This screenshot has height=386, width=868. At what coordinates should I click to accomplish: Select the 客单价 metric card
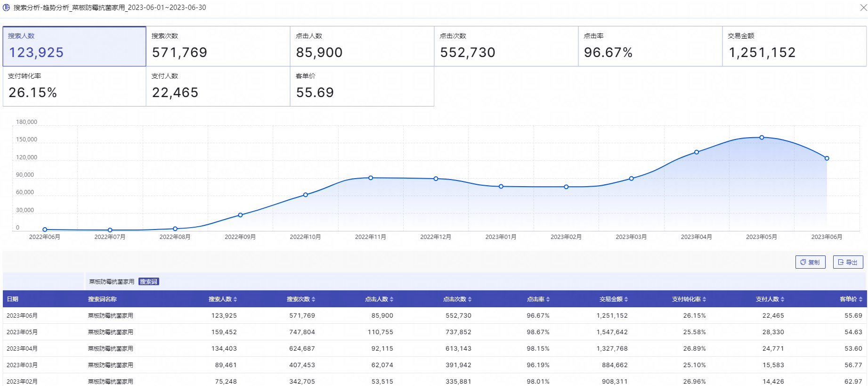(x=362, y=86)
